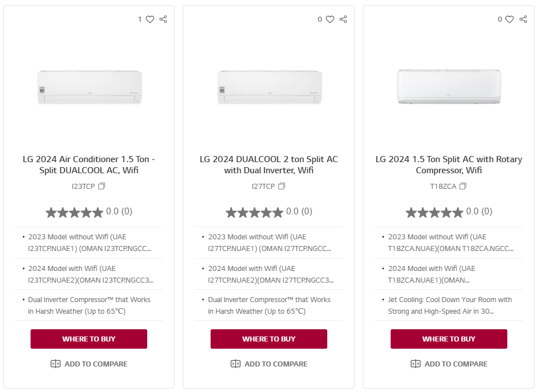
Task: Add the T18ZCA Rotary Compressor AC to wishlist
Action: click(x=510, y=19)
